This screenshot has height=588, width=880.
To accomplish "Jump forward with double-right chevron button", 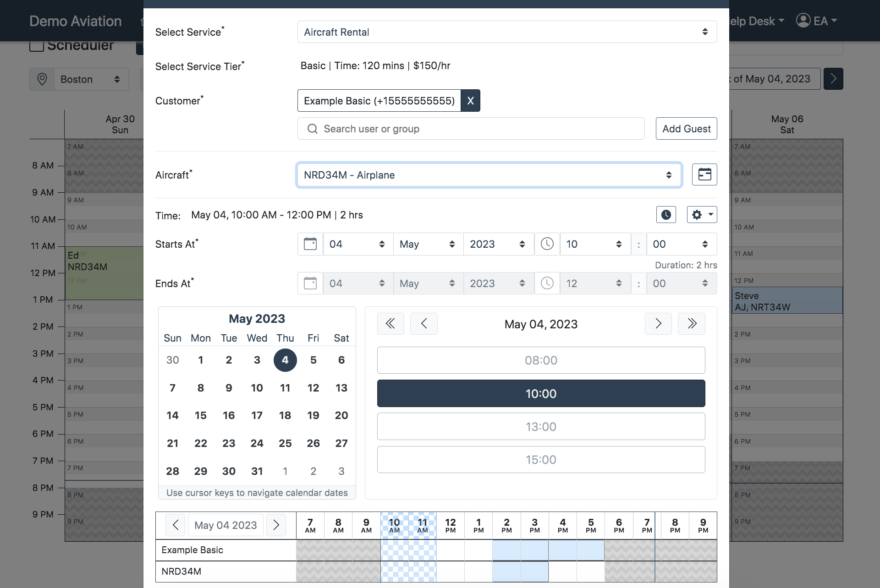I will [691, 324].
